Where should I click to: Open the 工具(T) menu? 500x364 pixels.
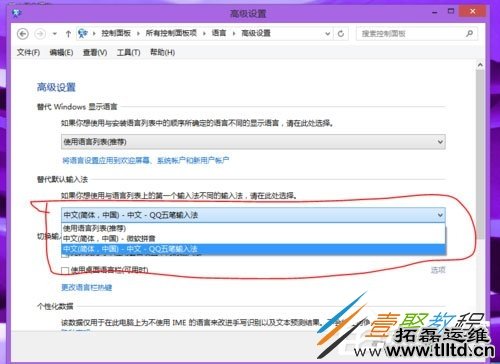pyautogui.click(x=128, y=52)
